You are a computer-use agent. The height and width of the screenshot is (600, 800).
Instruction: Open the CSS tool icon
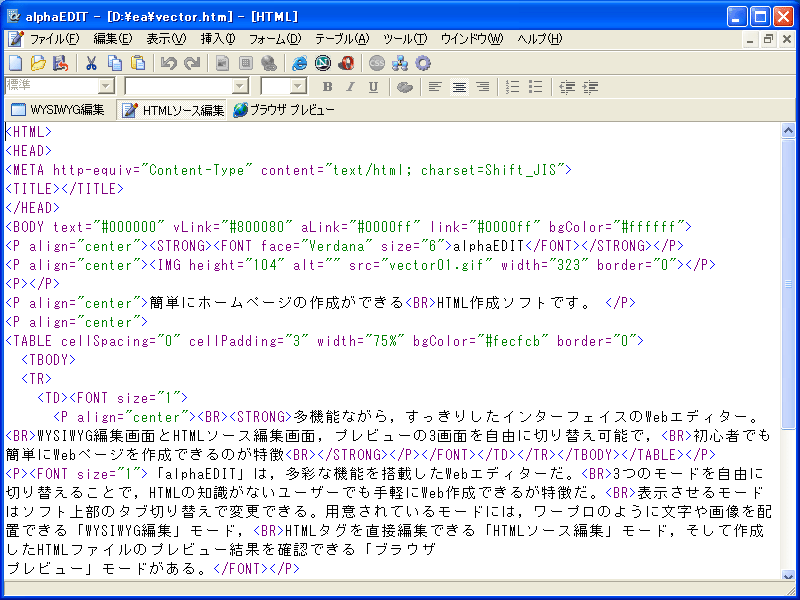coord(377,63)
